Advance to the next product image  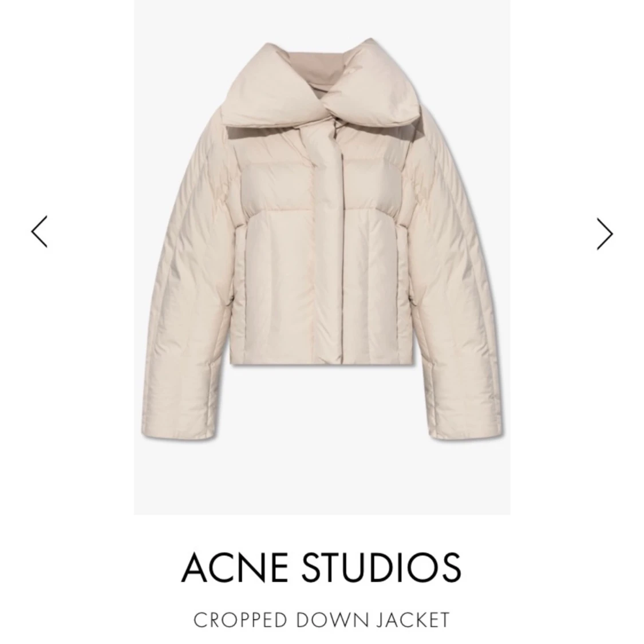(605, 234)
